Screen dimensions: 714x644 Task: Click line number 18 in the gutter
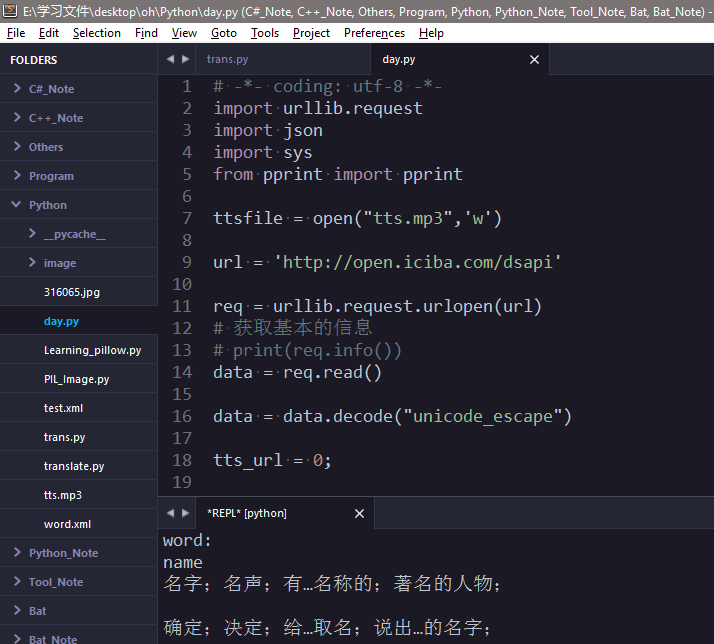point(182,460)
